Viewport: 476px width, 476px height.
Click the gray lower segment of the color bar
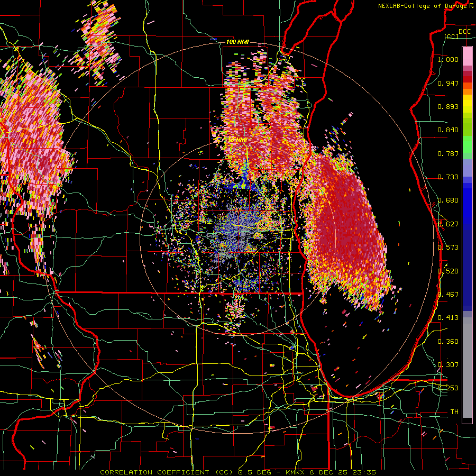[x=467, y=369]
